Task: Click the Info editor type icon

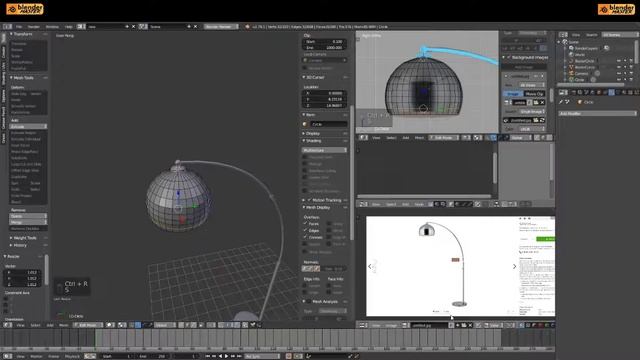Action: coord(7,27)
